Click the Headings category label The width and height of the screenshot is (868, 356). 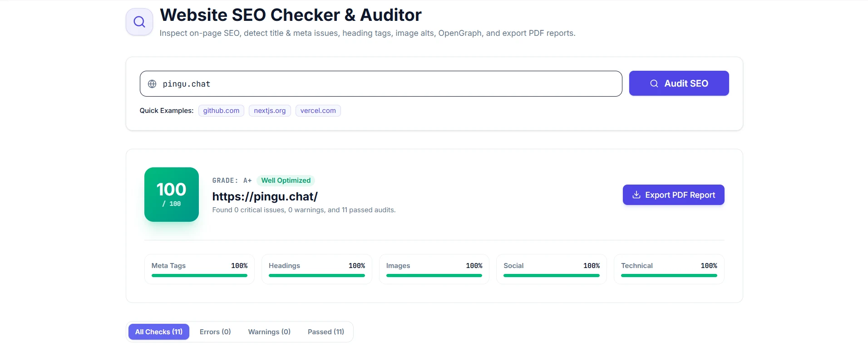point(284,266)
